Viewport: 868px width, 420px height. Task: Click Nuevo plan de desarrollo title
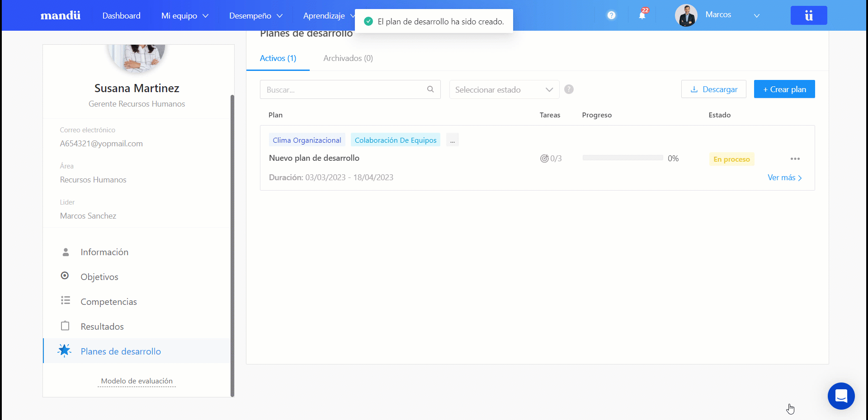click(314, 158)
